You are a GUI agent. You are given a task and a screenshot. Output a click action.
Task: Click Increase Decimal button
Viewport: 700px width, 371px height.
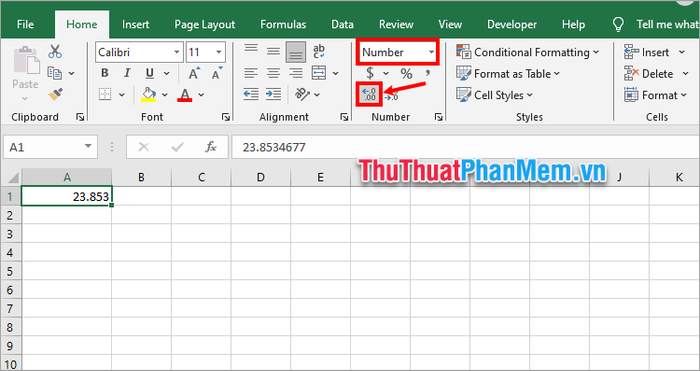pos(370,94)
